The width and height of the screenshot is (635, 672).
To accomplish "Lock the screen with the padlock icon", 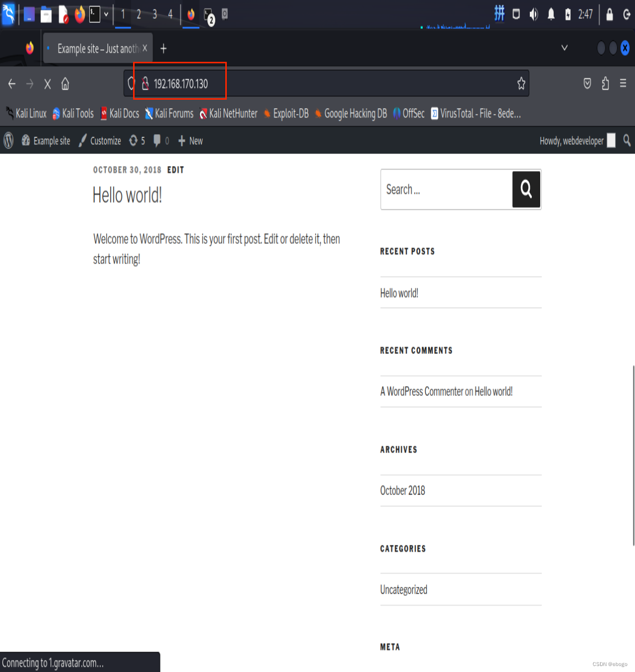I will pos(609,14).
